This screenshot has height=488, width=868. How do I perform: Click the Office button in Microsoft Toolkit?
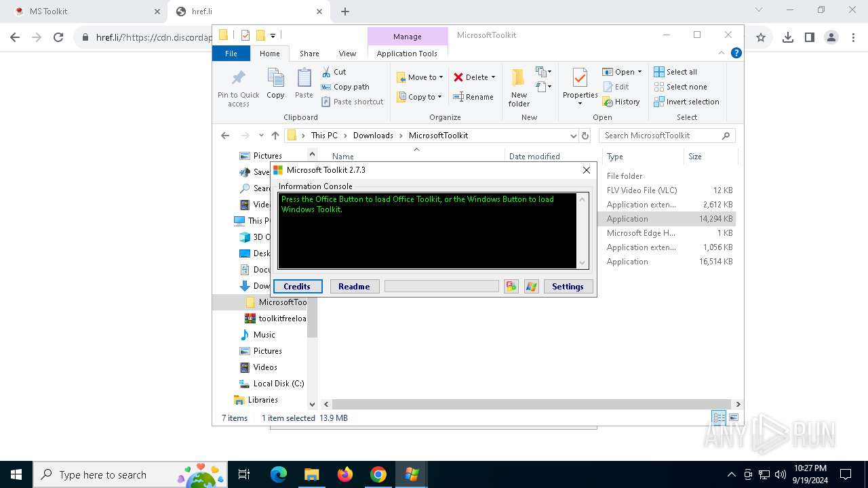click(x=511, y=287)
